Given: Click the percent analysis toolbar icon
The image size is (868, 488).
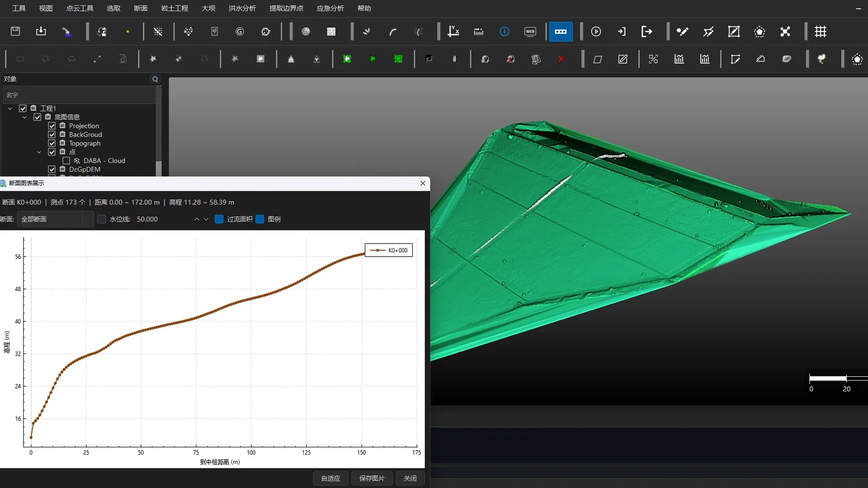Looking at the screenshot, I should click(x=653, y=59).
